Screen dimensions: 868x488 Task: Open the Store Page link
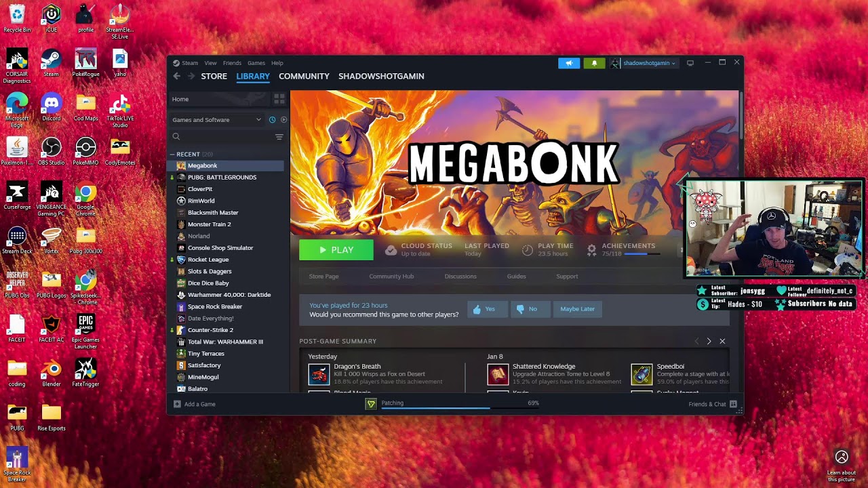point(323,277)
